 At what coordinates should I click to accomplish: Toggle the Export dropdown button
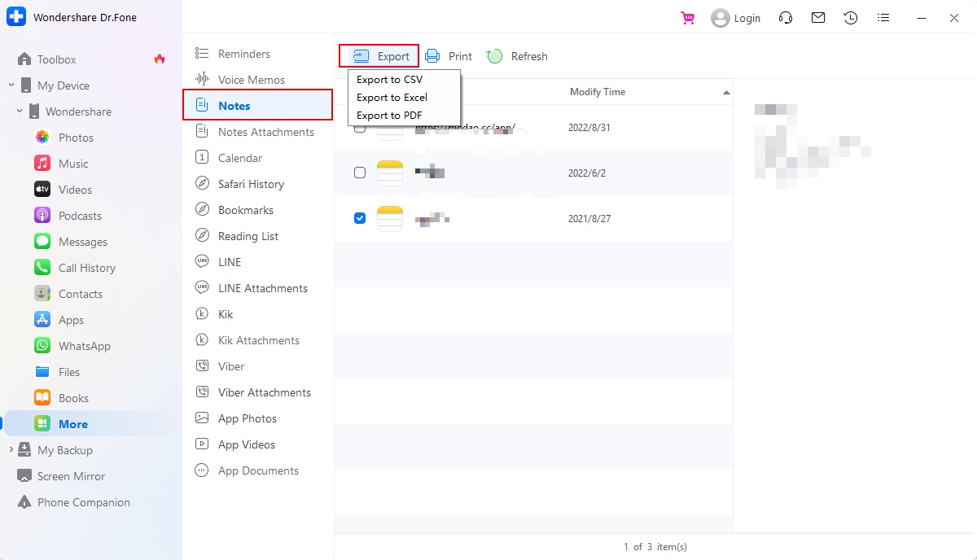(x=379, y=56)
